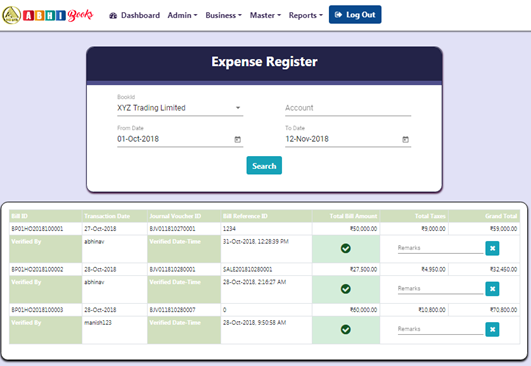Viewport: 531px width, 366px height.
Task: Click the Transaction Date column header
Action: (x=114, y=216)
